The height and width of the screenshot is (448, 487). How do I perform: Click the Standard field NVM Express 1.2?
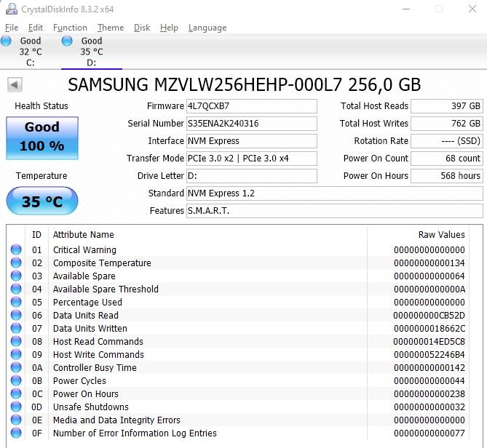click(x=335, y=193)
